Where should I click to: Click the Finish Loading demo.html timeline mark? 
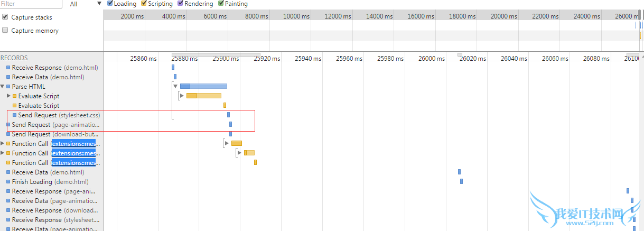(461, 181)
